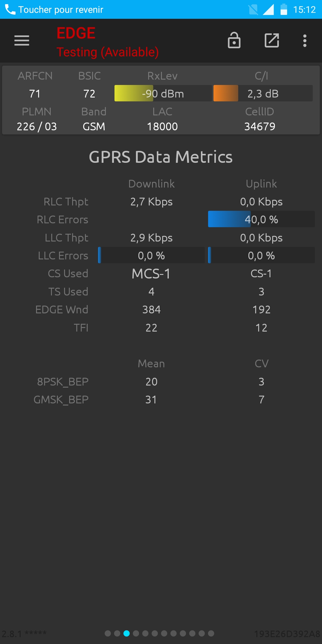Image resolution: width=322 pixels, height=644 pixels.
Task: Tap the uplink RLC Errors 40,0 % bar
Action: pyautogui.click(x=261, y=219)
